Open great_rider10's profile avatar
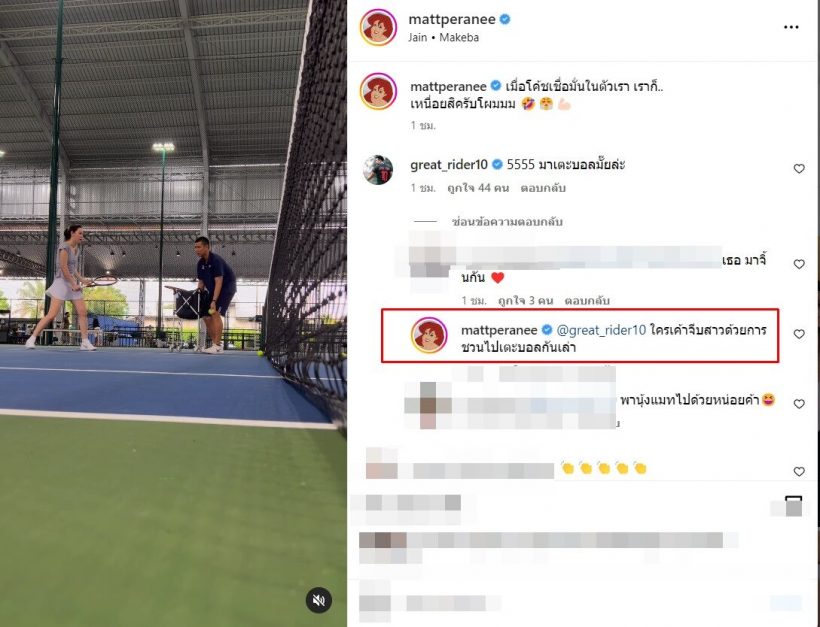The width and height of the screenshot is (820, 627). click(378, 169)
